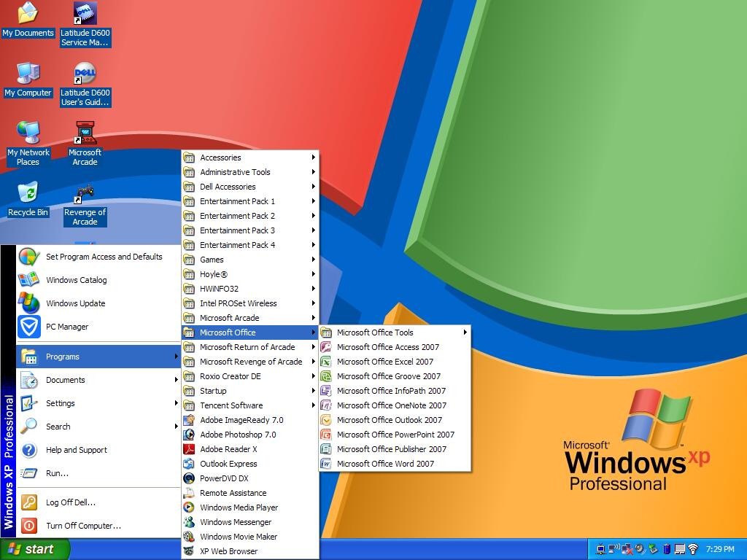The image size is (747, 560).
Task: Select Entertainment Pack 4 folder
Action: [x=250, y=245]
